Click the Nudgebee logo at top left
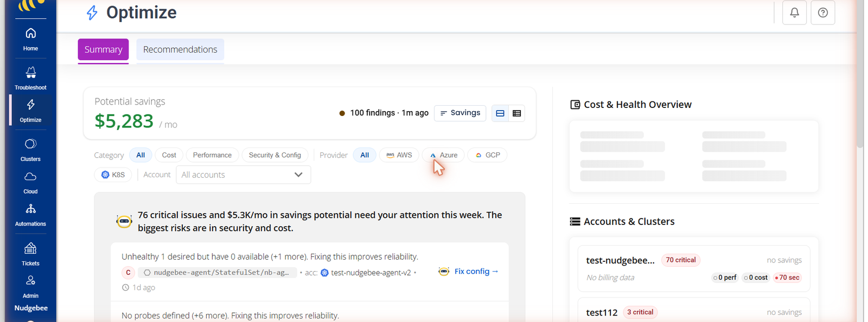Image resolution: width=868 pixels, height=322 pixels. click(x=30, y=5)
